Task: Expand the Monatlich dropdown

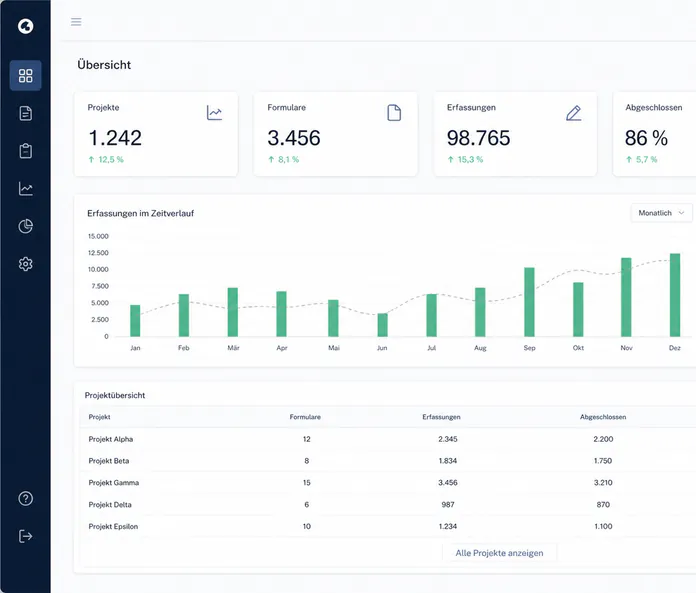Action: 661,213
